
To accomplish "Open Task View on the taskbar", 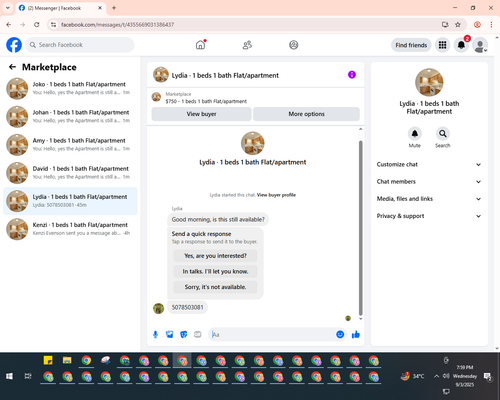I will tap(28, 376).
